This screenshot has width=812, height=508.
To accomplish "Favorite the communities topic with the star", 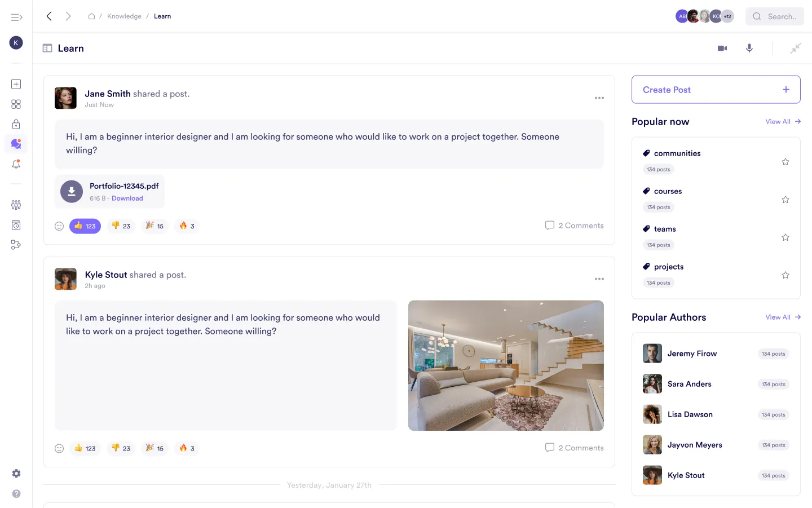I will coord(785,161).
